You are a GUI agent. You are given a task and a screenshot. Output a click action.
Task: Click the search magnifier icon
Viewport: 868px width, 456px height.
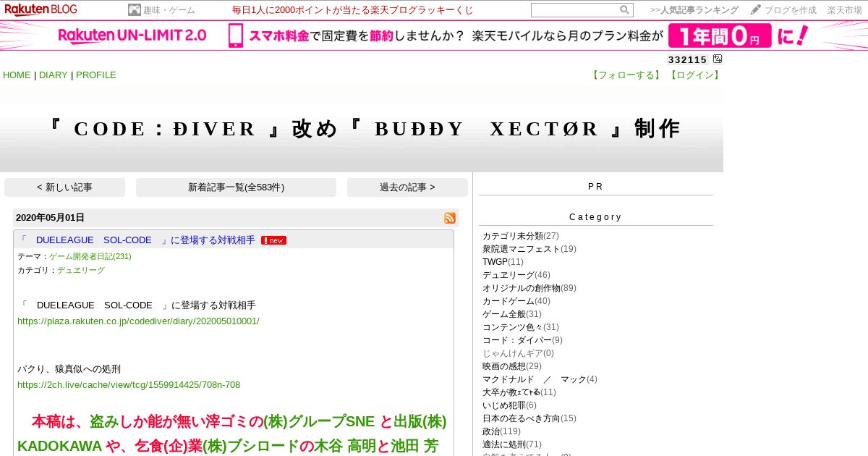pyautogui.click(x=624, y=10)
